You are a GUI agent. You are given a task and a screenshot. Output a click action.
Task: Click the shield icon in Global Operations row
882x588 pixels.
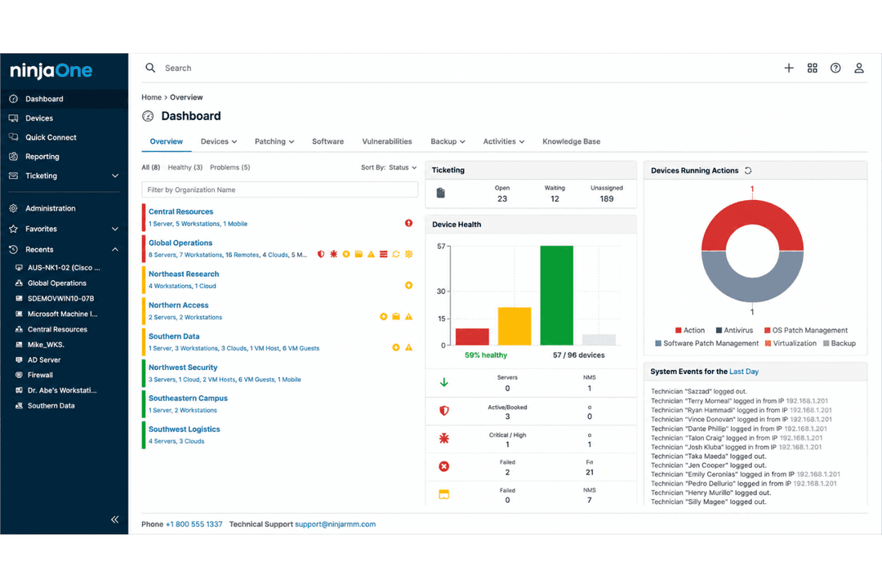[x=321, y=254]
